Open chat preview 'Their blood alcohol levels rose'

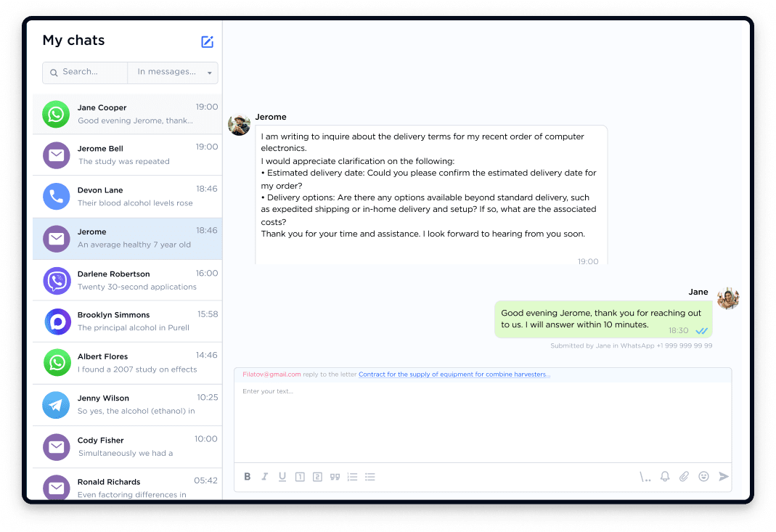click(135, 203)
